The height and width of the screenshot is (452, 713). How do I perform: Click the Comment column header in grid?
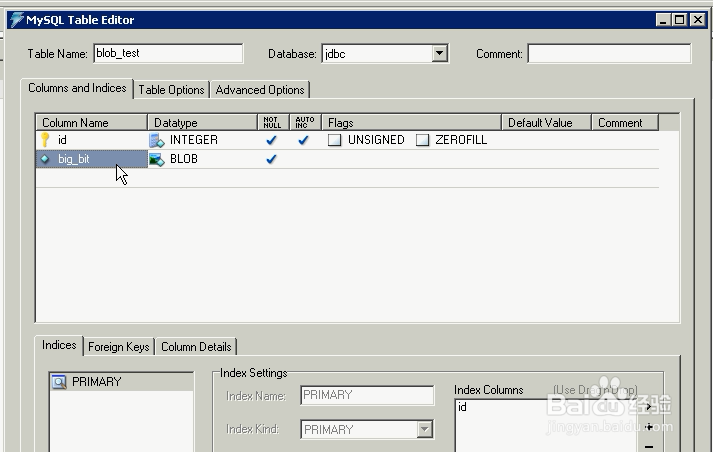625,123
